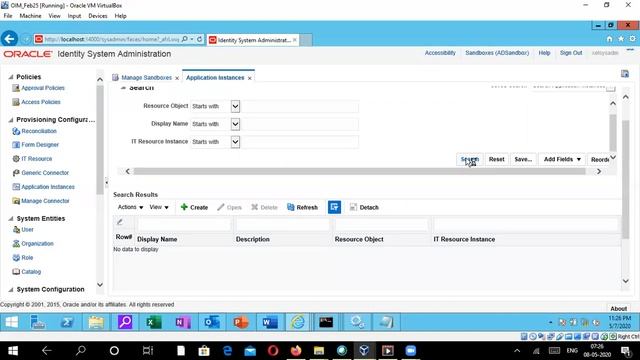Switch to Manage Sandboxes tab
Screen dimensions: 640x360
[146, 78]
